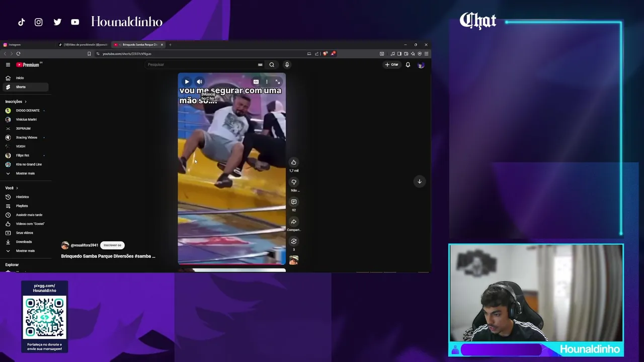Open the VEIGH channel subscription

25,146
